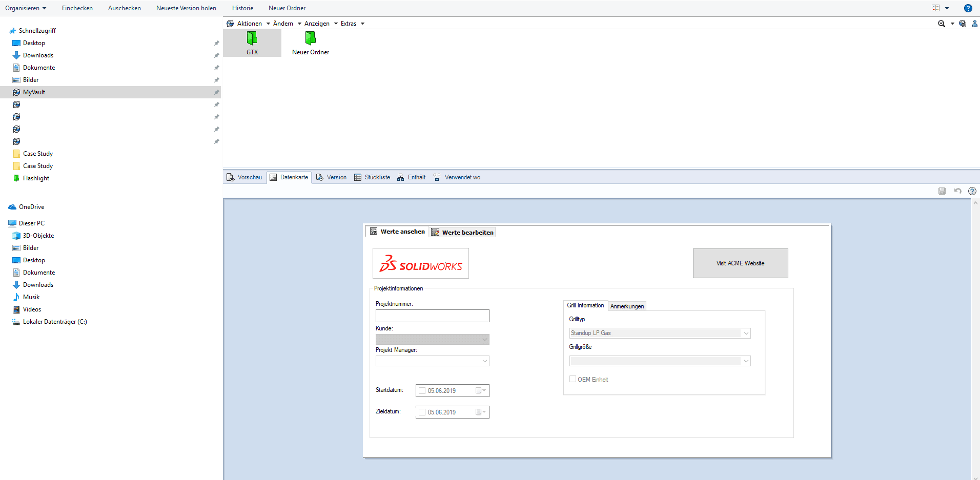This screenshot has width=980, height=480.
Task: Click the search magnifier icon in toolbar
Action: click(x=941, y=24)
